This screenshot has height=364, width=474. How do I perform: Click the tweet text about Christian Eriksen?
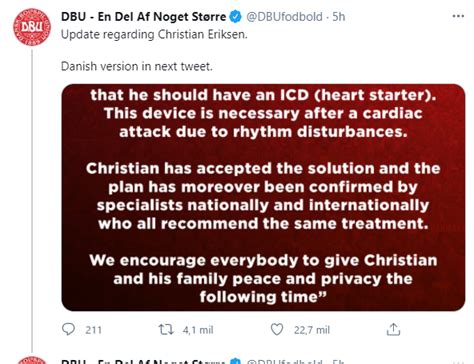point(154,35)
